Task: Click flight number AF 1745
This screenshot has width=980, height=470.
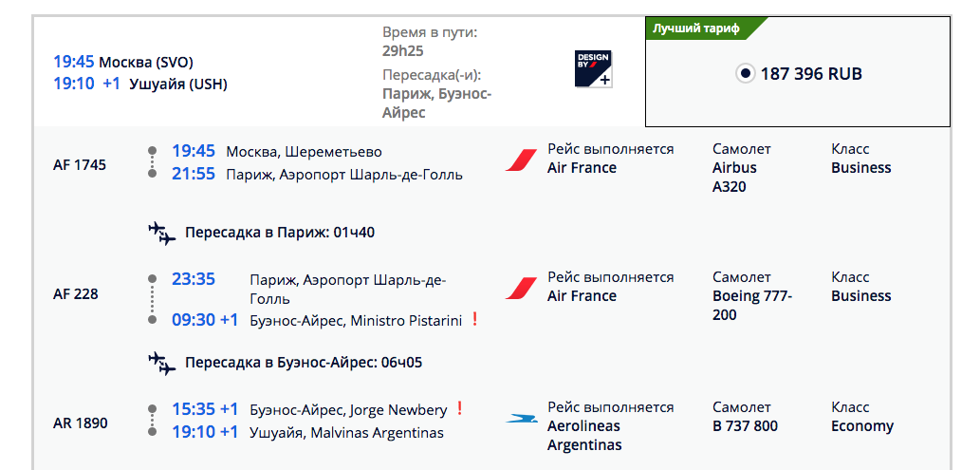Action: [80, 164]
